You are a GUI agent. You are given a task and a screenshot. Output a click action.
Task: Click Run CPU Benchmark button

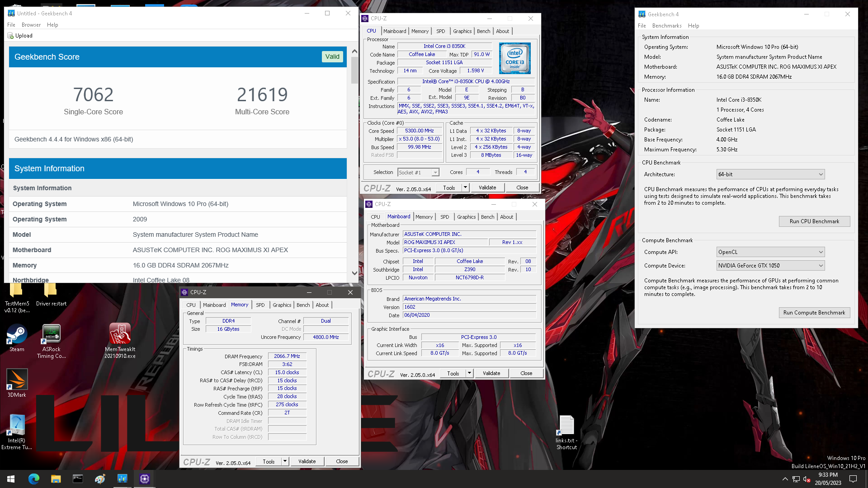click(814, 221)
